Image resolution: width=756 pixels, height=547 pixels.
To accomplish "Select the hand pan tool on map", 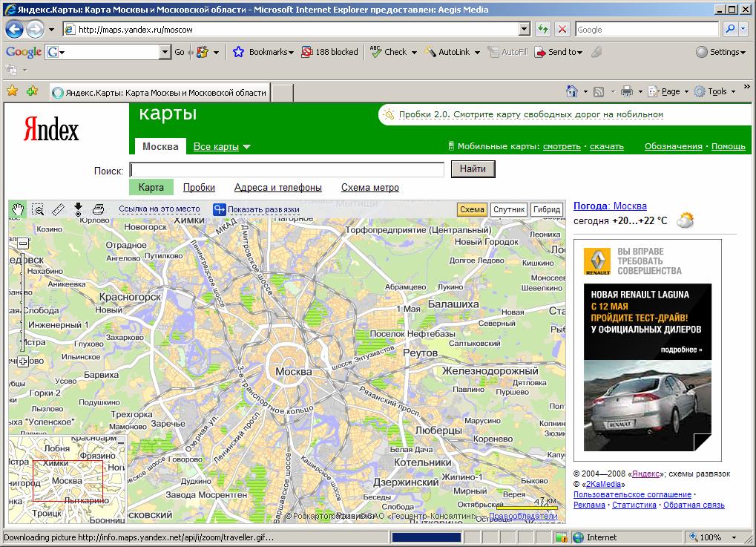I will click(18, 210).
